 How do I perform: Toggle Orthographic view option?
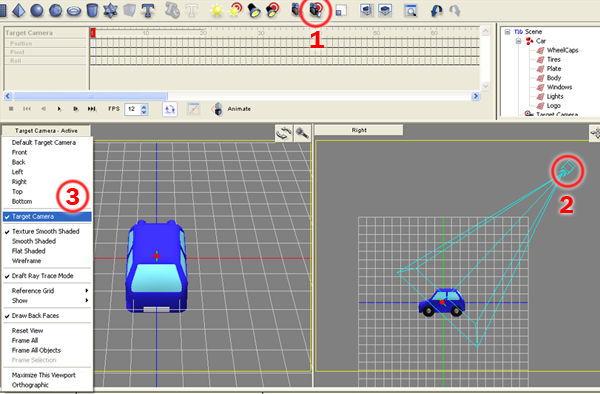point(47,385)
